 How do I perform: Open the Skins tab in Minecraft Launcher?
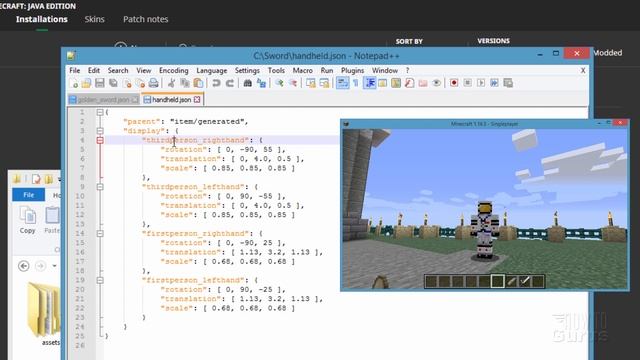point(94,19)
